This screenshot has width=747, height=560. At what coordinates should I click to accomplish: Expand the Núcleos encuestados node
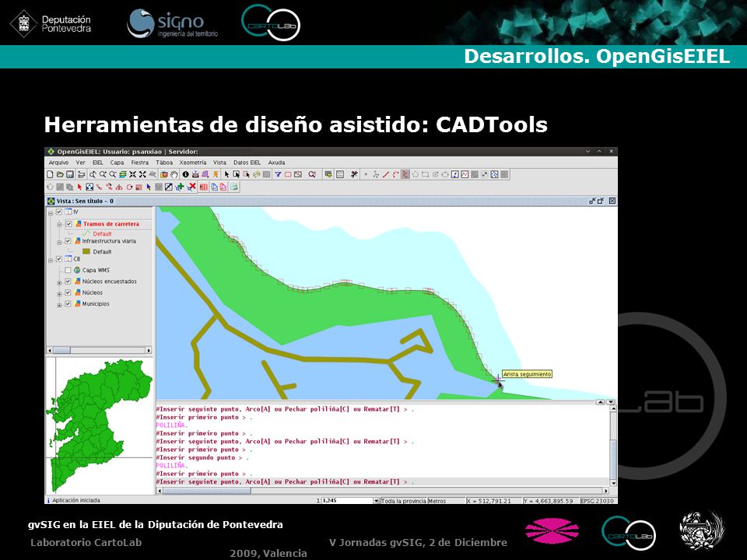59,282
